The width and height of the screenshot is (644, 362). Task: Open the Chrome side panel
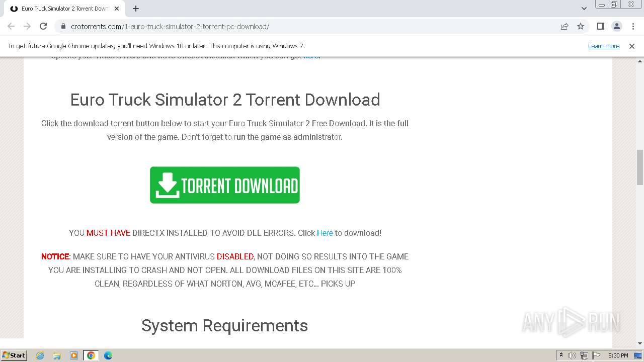tap(600, 26)
